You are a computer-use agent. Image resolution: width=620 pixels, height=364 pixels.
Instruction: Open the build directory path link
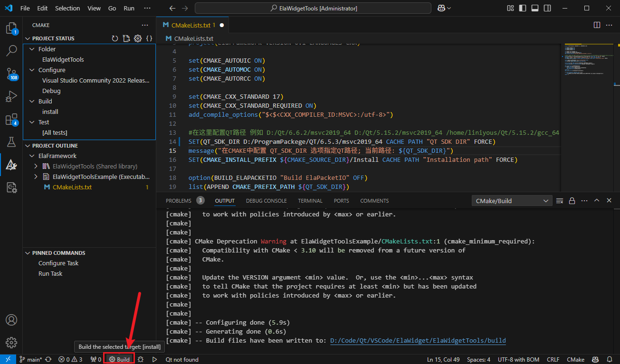click(418, 340)
